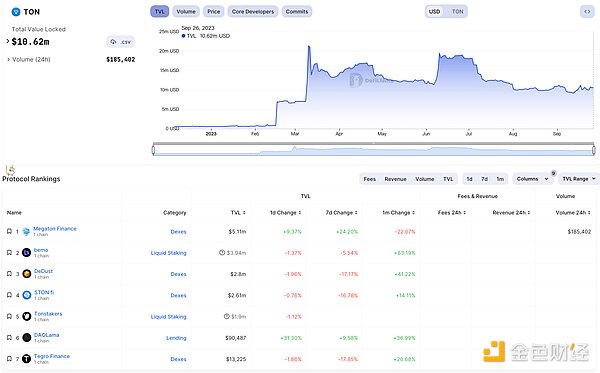Click the embed chart code icon
The width and height of the screenshot is (600, 373).
click(587, 11)
